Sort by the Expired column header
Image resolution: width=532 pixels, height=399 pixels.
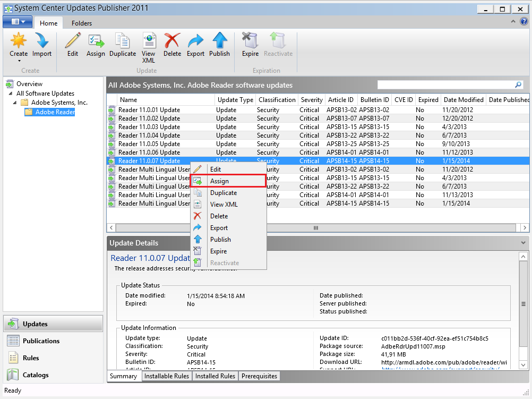[428, 100]
